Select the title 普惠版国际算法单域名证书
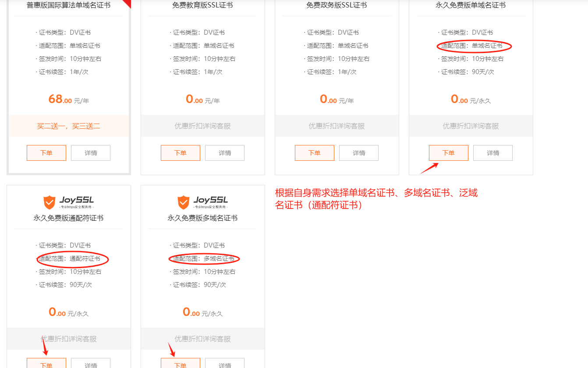 69,5
